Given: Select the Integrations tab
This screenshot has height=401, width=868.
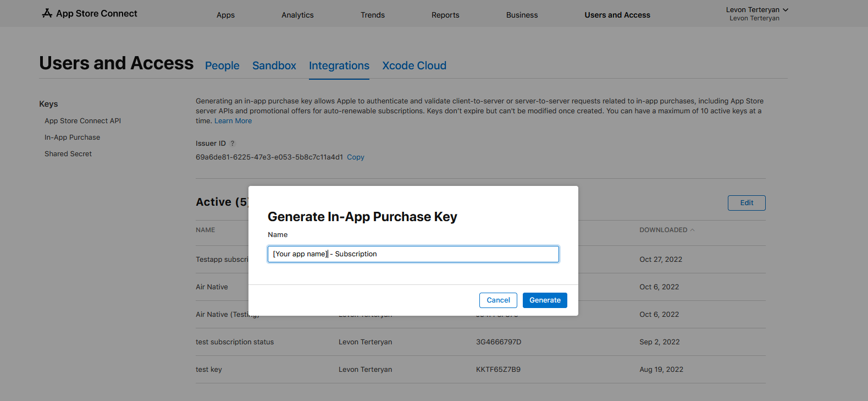Looking at the screenshot, I should tap(339, 65).
